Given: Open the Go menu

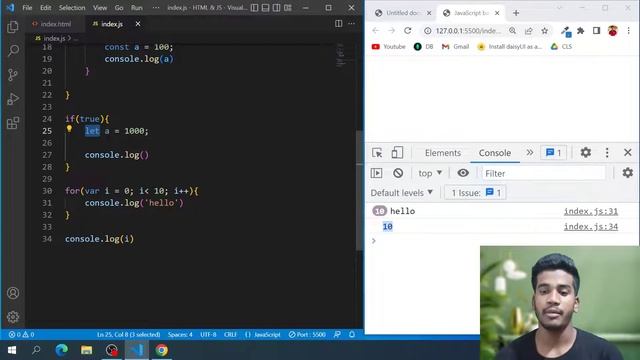Looking at the screenshot, I should (x=119, y=8).
